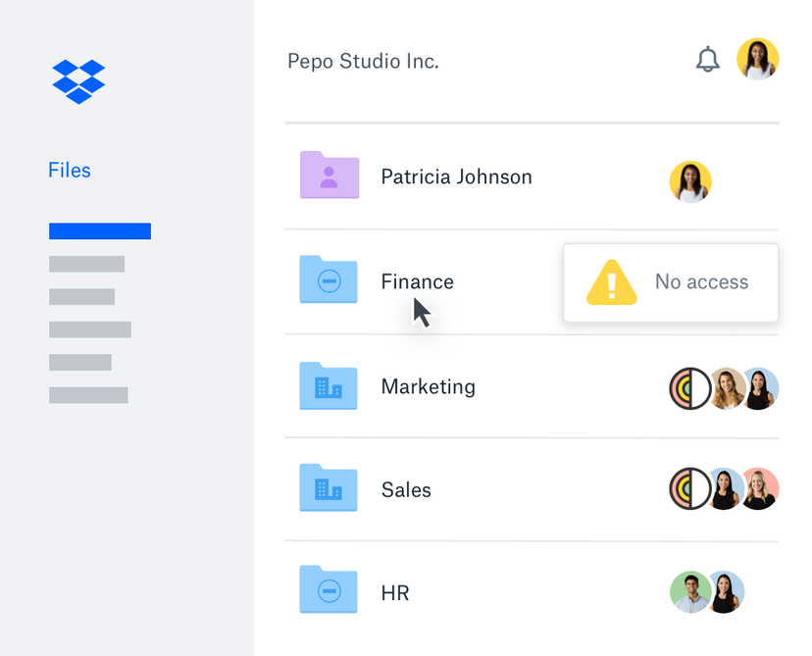Select the highlighted blue sidebar navigation item
The image size is (812, 656).
coord(99,230)
